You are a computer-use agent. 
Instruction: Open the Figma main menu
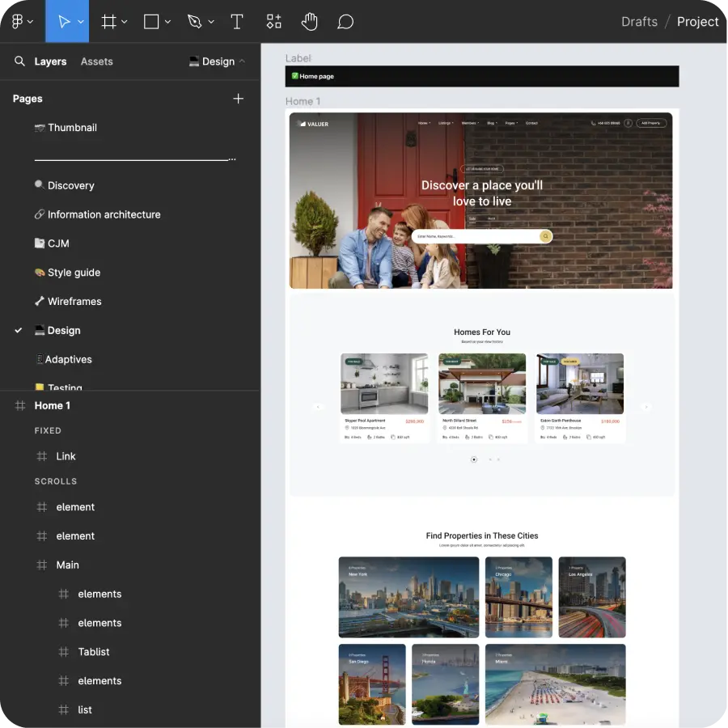click(18, 21)
